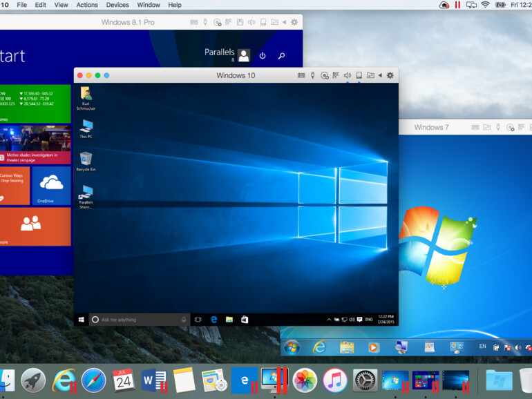This screenshot has width=532, height=399.
Task: Click network icon in Windows 10 title bar
Action: 336,75
